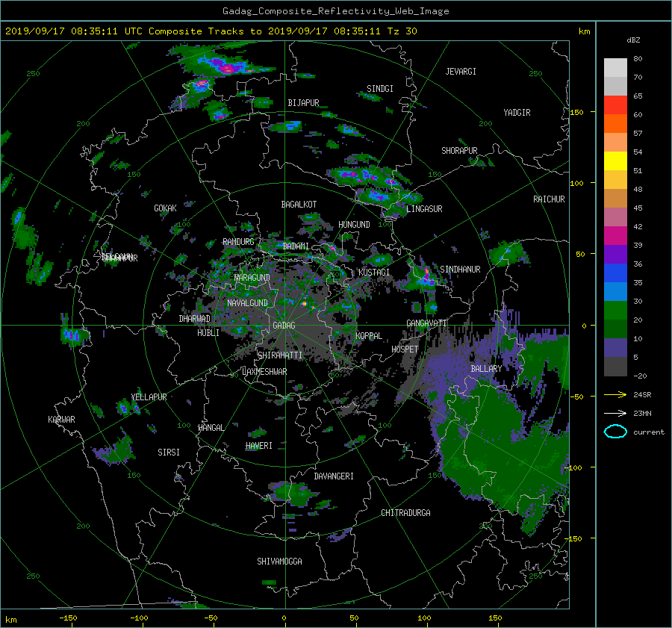Click the NAVALGUND city label
672x628 pixels.
click(247, 303)
